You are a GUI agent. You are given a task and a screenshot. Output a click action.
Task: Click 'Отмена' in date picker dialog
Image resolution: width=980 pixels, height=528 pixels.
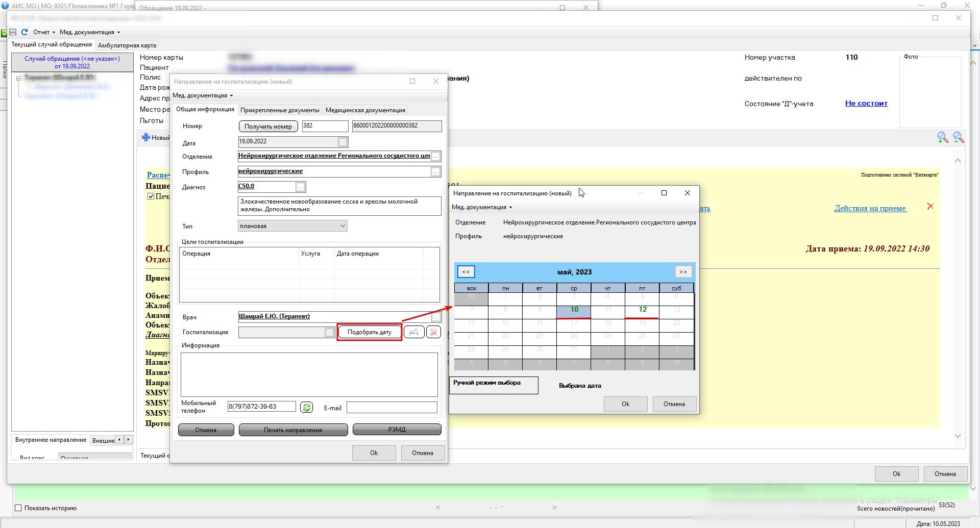click(x=674, y=404)
